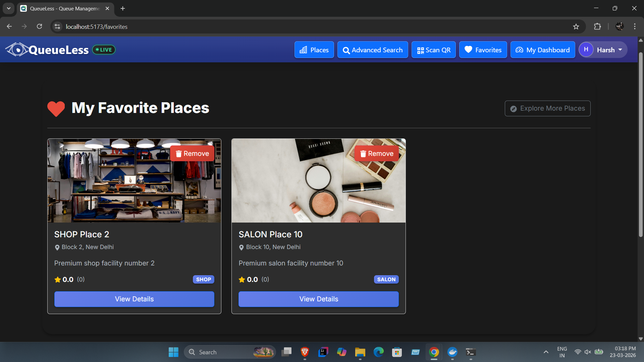Open the Chrome three-dot menu
The height and width of the screenshot is (362, 644).
[635, 26]
